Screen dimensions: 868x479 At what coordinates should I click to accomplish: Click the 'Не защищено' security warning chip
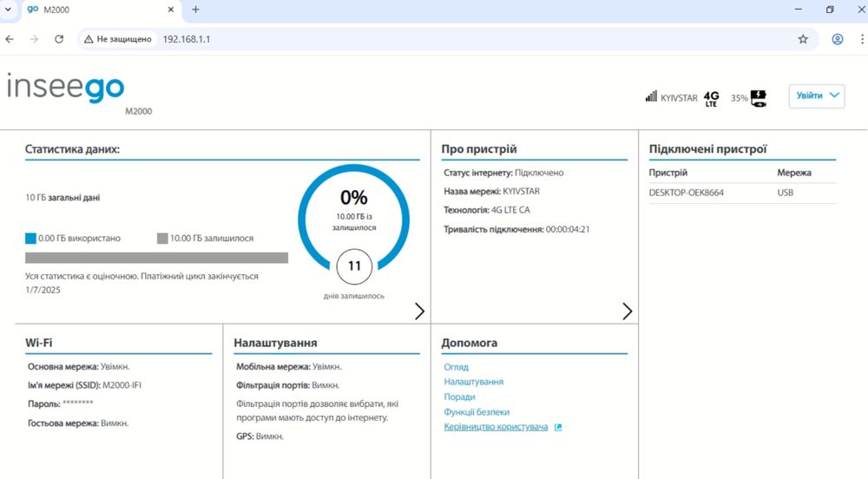[117, 39]
